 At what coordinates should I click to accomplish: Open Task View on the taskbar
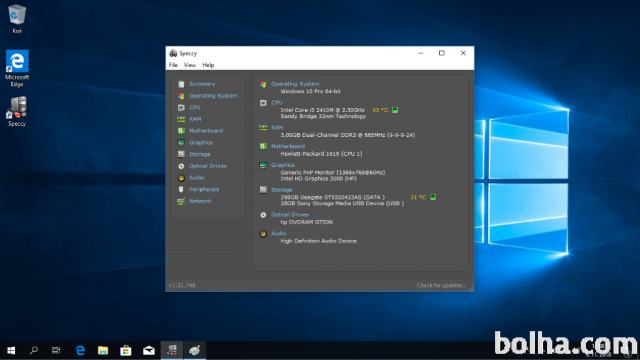56,351
